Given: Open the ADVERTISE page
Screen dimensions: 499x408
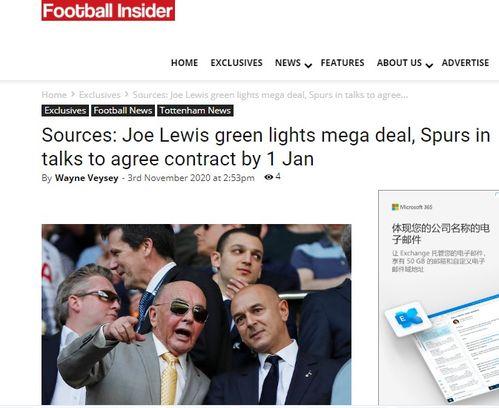Looking at the screenshot, I should click(x=465, y=63).
